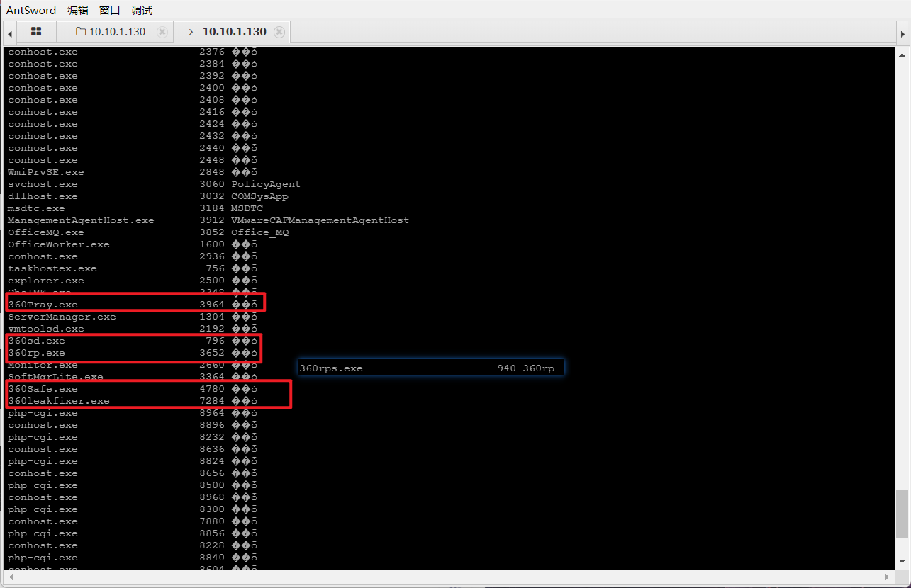Click php-cgi.exe row with PID 8840
Image resolution: width=911 pixels, height=588 pixels.
point(133,558)
